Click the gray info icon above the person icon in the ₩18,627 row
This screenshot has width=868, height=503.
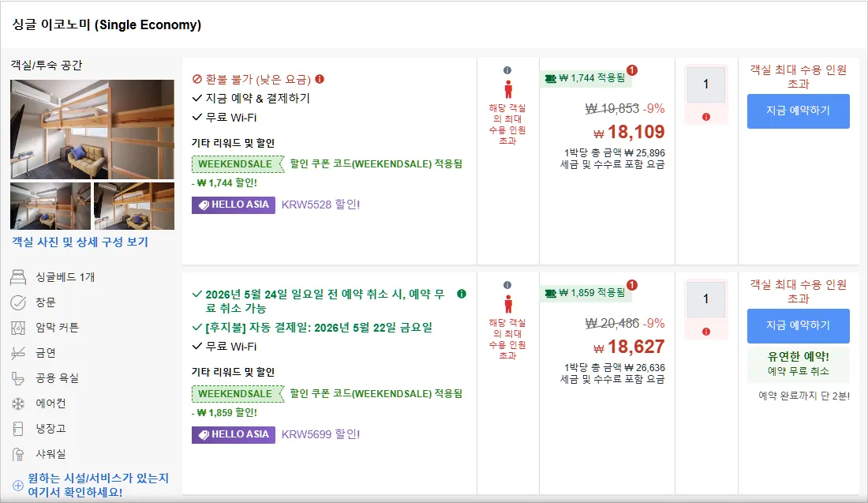point(507,285)
